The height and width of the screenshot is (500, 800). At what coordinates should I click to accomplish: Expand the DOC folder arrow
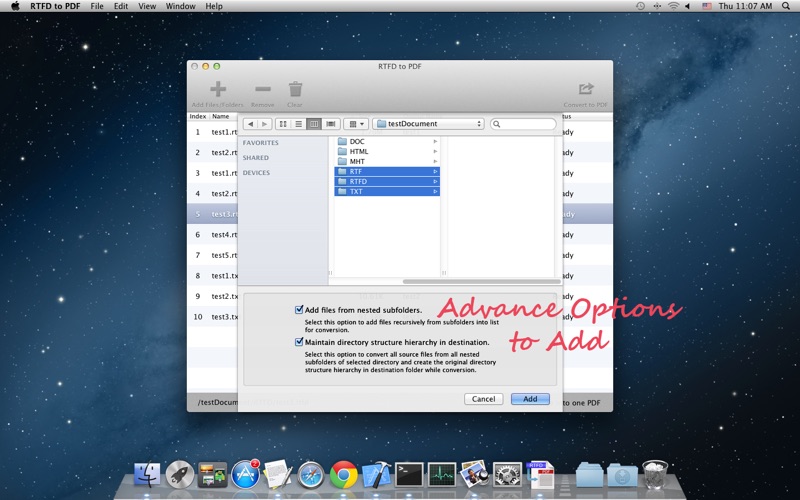435,141
